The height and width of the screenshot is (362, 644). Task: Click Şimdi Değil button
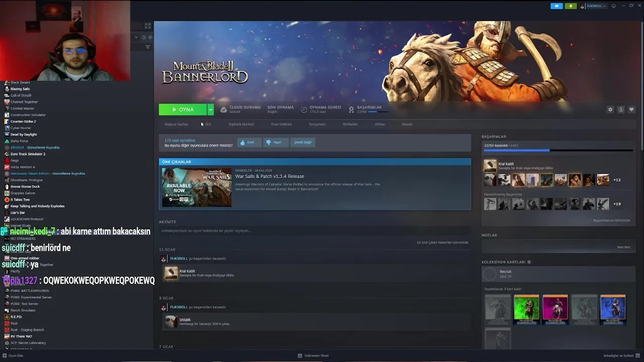[x=302, y=142]
